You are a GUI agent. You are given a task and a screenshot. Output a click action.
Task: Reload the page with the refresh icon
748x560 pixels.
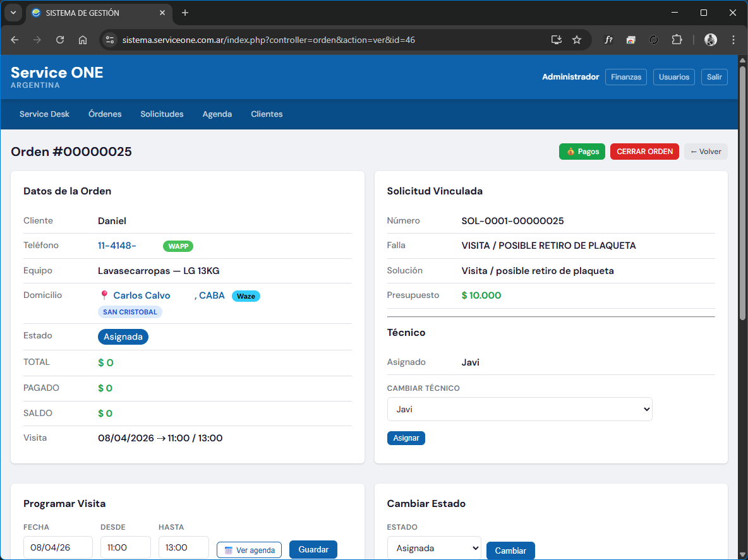[60, 40]
